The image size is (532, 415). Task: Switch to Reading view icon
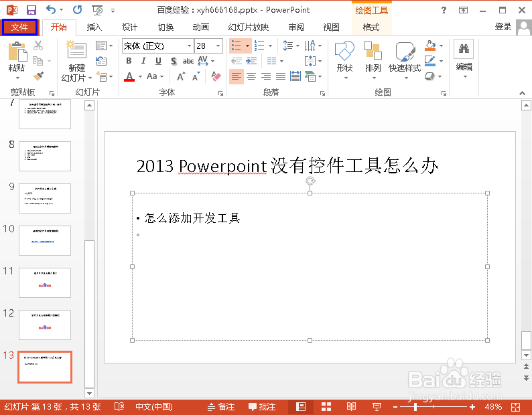[351, 406]
